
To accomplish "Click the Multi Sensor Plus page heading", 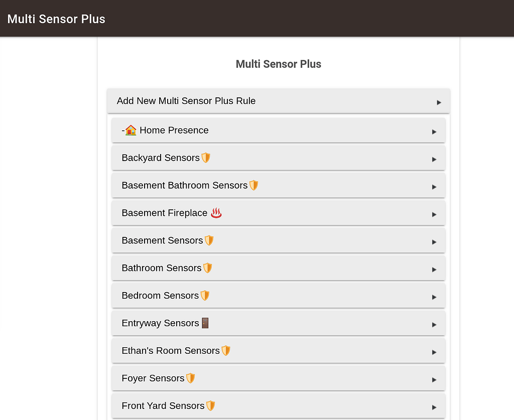I will pos(278,64).
